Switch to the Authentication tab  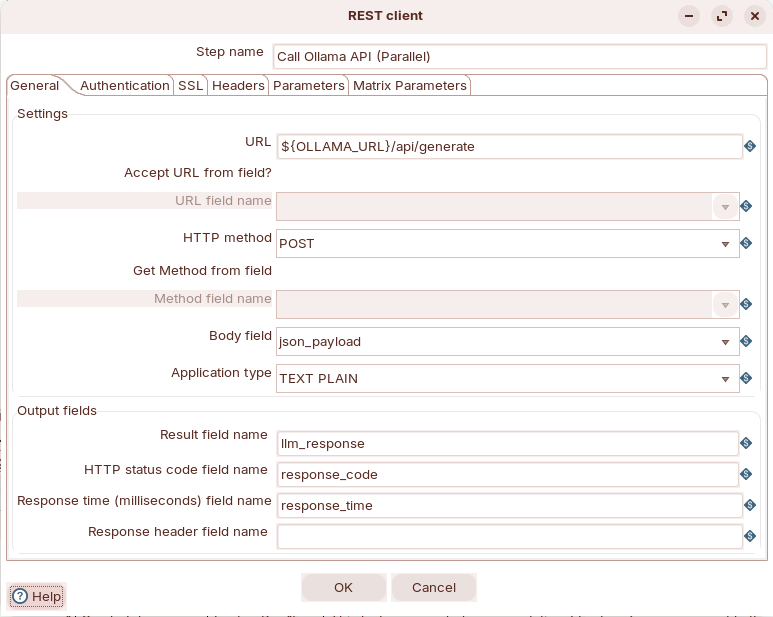coord(125,86)
